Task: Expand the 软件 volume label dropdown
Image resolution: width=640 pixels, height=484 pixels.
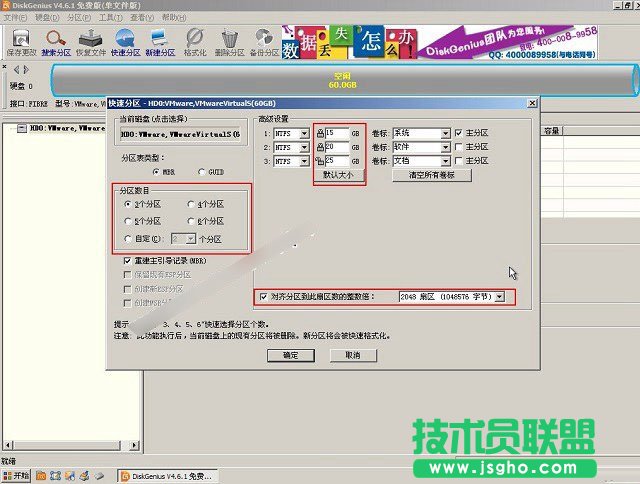Action: coord(445,147)
